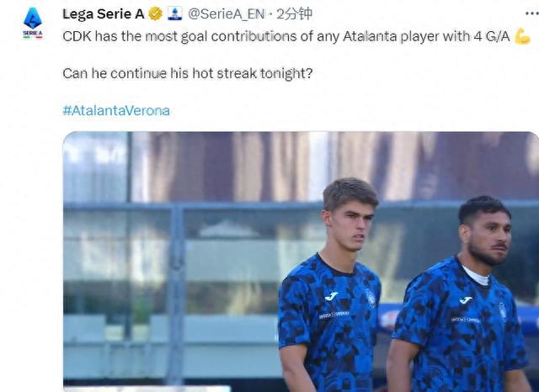
Task: Click the Lega Serie A profile avatar
Action: (x=32, y=22)
